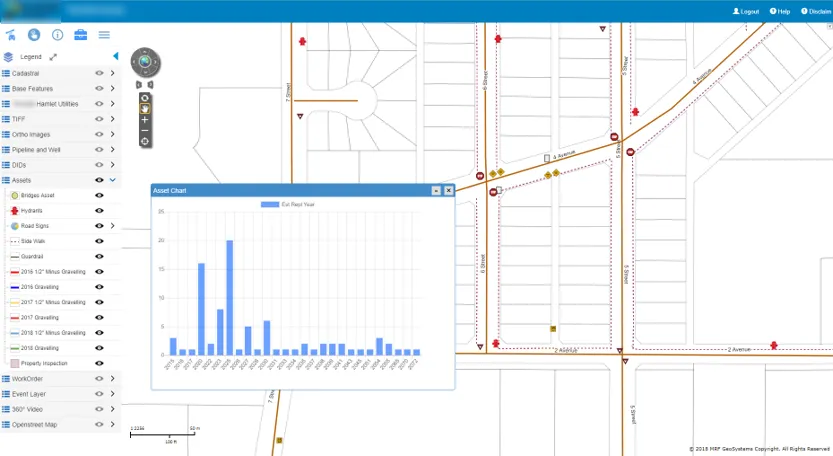
Task: Click the 2017 Gravelling red swatch
Action: pos(15,318)
